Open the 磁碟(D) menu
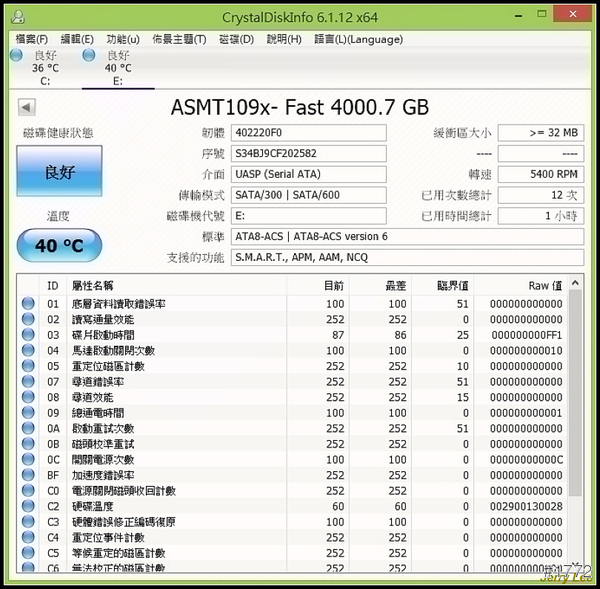Viewport: 600px width, 589px height. 236,39
